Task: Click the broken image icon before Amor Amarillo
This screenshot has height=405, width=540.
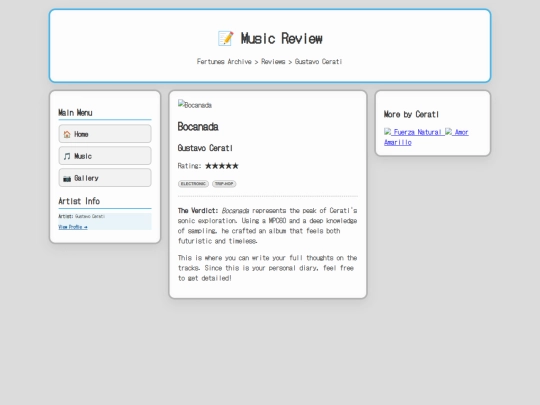Action: (x=448, y=132)
